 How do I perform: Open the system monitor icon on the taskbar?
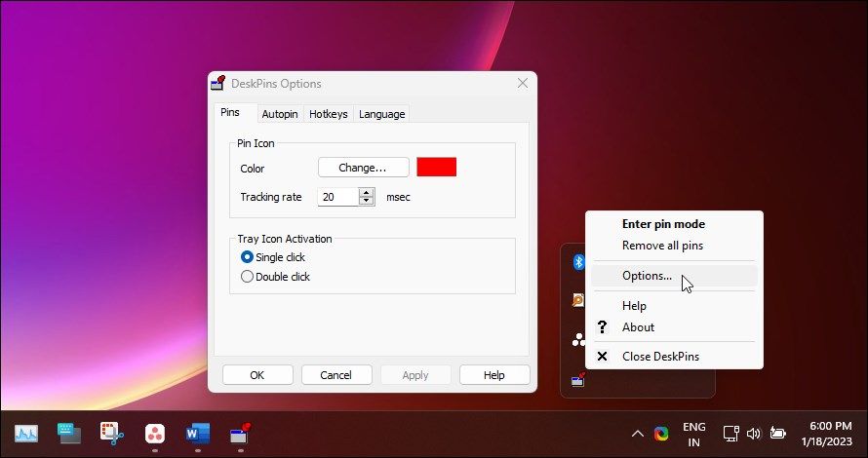pos(25,435)
